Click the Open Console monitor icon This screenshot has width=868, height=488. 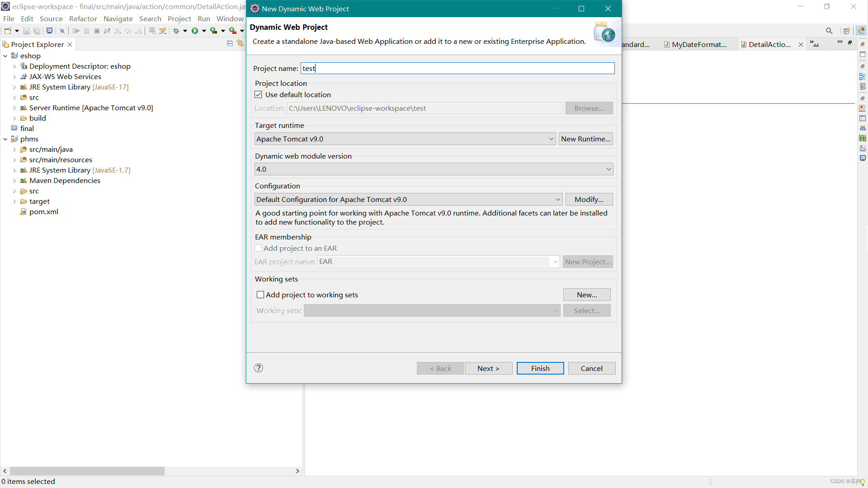pyautogui.click(x=49, y=31)
